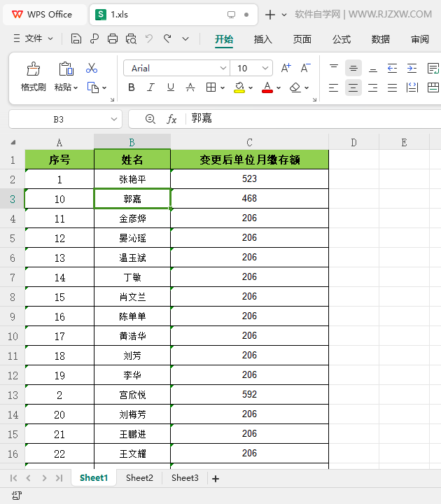Apply cell borders icon
Screen dimensions: 441x504
[211, 87]
